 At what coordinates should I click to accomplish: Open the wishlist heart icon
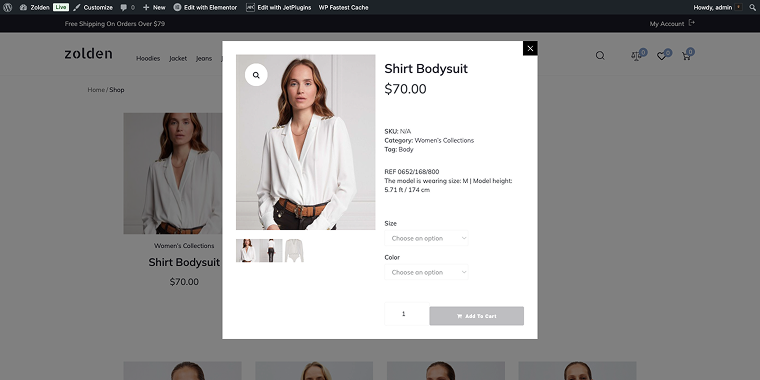pos(661,56)
